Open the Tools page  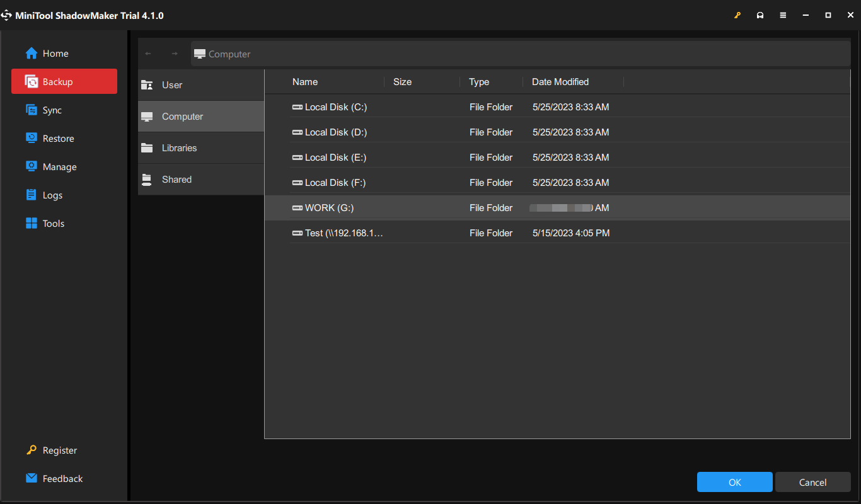(x=64, y=224)
